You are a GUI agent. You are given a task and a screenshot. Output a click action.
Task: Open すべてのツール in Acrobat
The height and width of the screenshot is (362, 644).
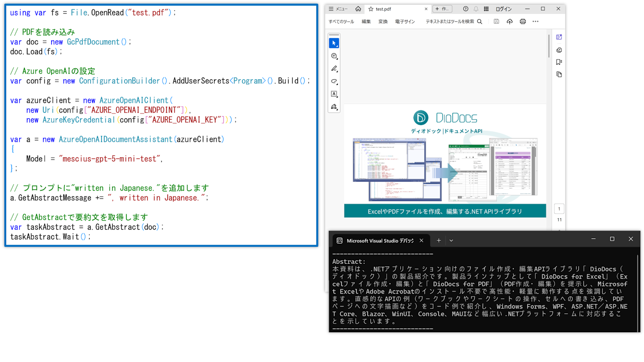pyautogui.click(x=341, y=21)
